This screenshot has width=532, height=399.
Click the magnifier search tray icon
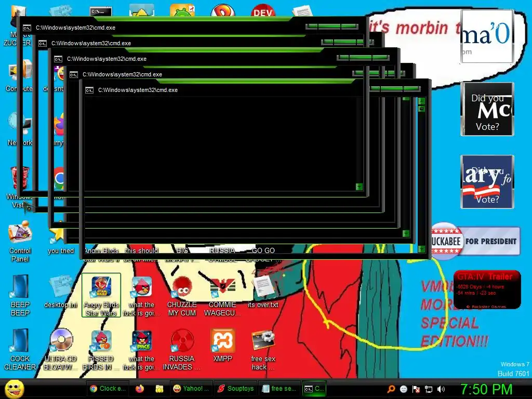pos(391,389)
